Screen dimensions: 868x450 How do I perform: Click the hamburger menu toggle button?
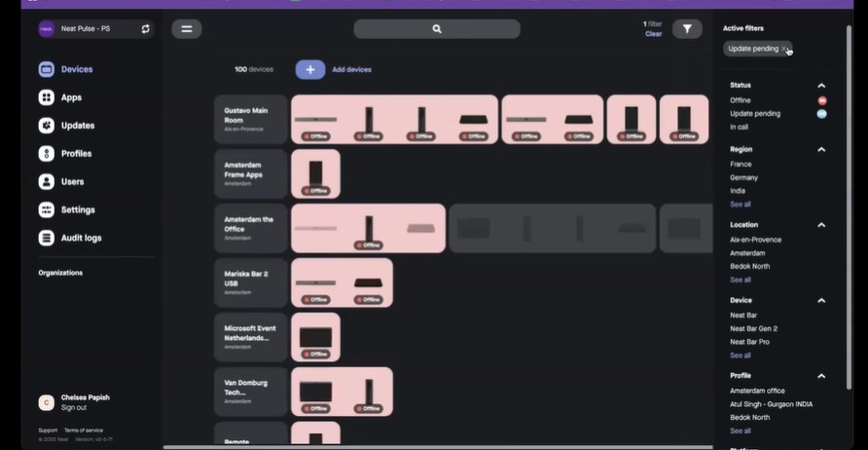(187, 29)
